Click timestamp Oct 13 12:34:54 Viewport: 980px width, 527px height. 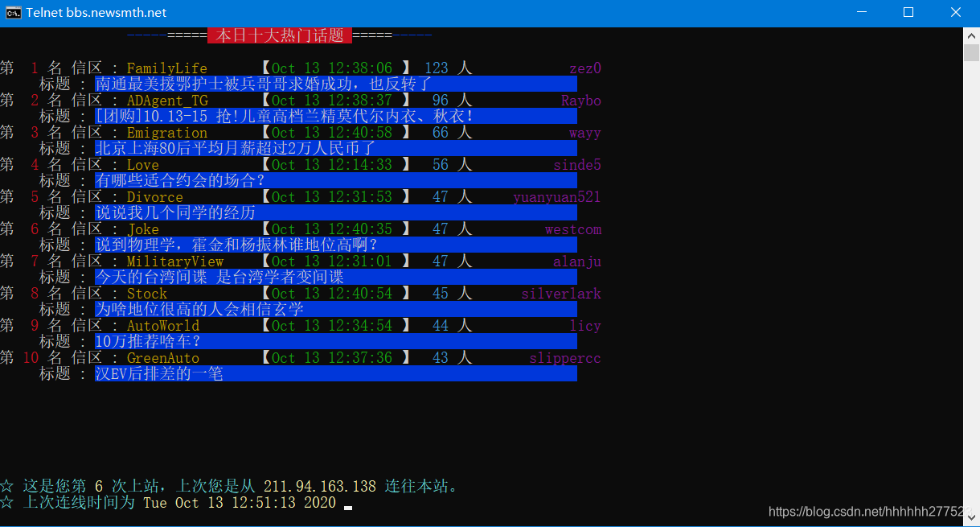coord(332,326)
